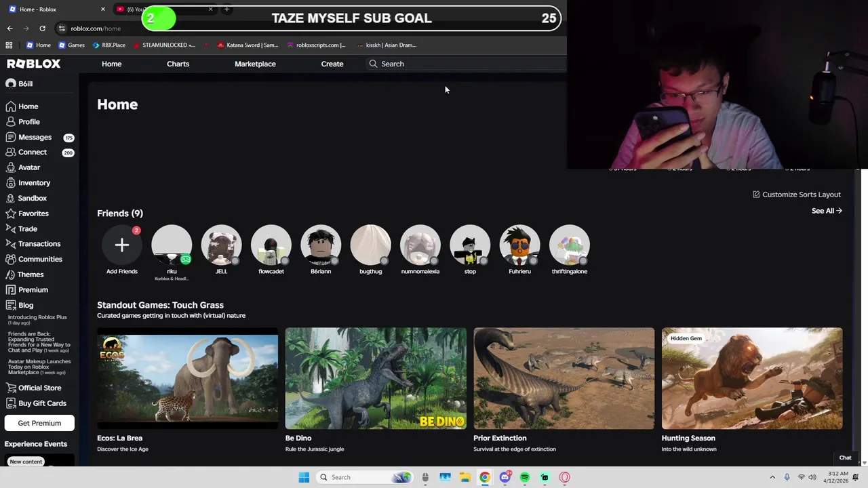Open the Charts tab

point(178,64)
